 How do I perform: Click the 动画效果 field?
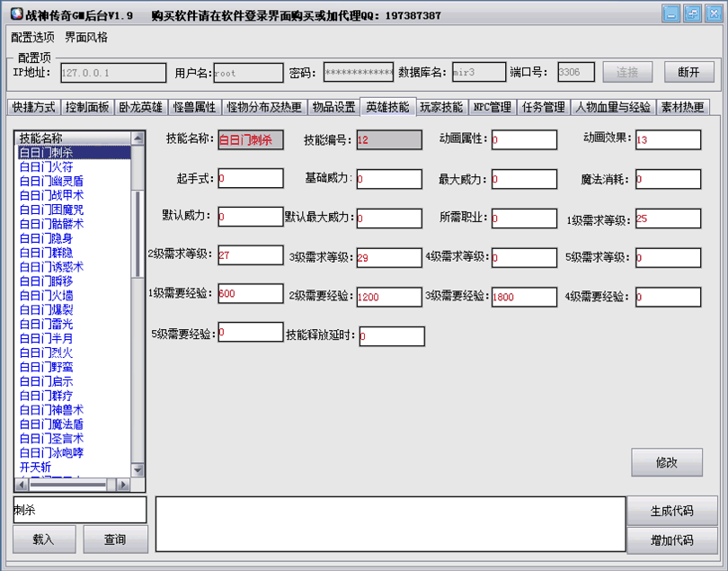[x=668, y=140]
